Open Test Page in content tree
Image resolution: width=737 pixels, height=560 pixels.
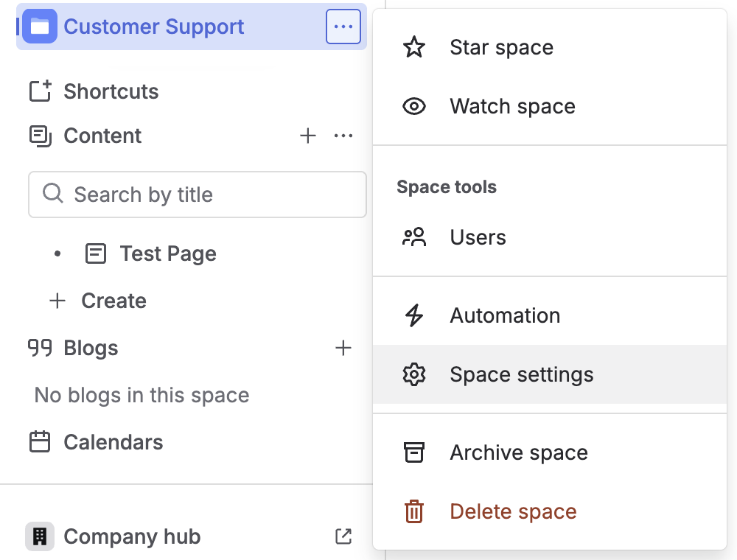(x=167, y=253)
